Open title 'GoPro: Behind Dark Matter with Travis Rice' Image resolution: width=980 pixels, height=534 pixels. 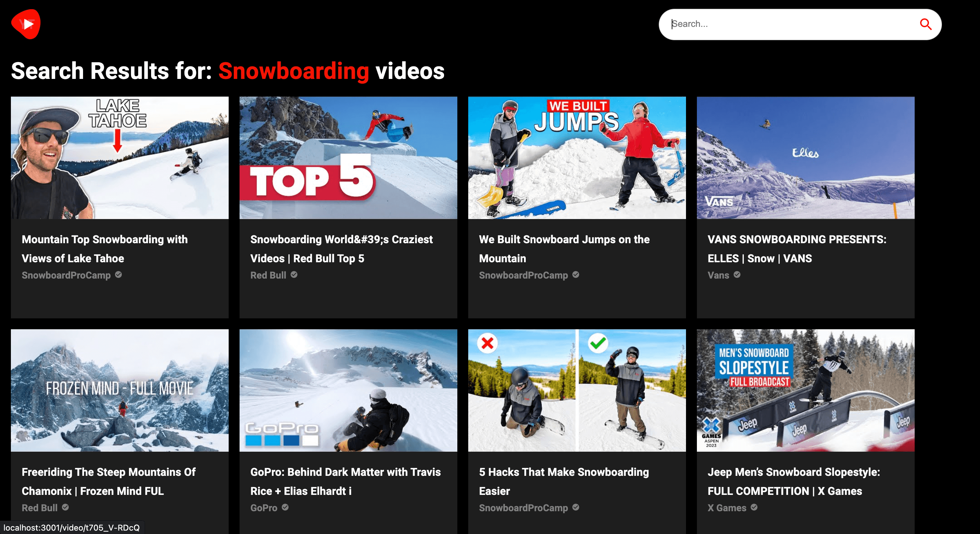[x=345, y=482]
